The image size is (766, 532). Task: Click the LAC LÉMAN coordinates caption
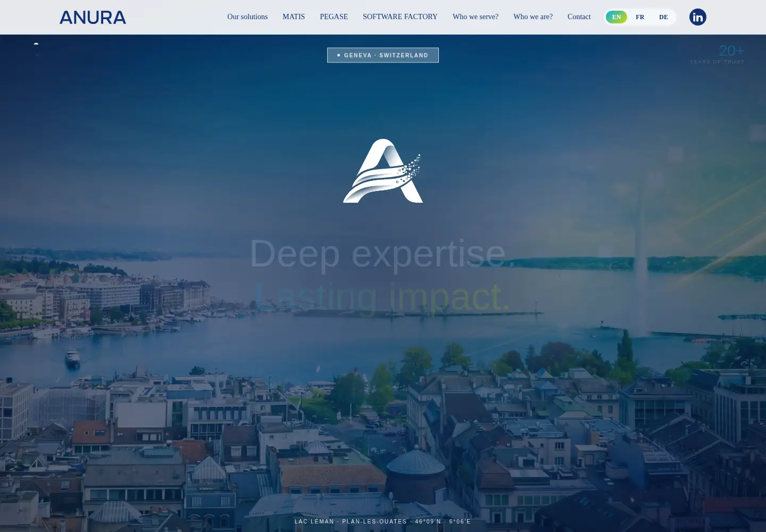(x=383, y=522)
